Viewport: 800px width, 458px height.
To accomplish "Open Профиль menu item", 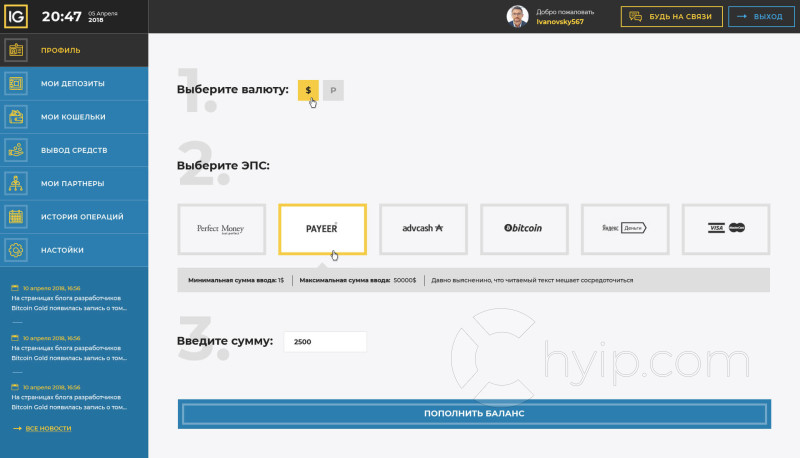I will tap(74, 50).
